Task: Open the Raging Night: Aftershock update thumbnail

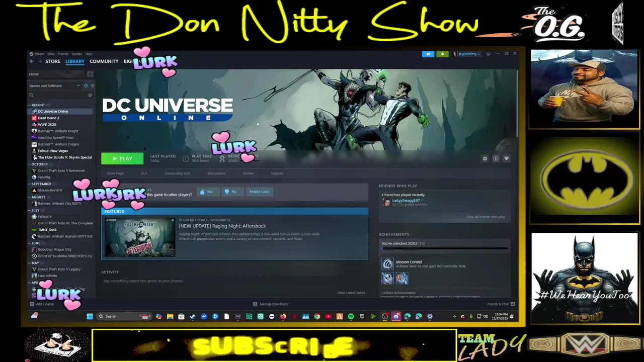Action: pos(140,237)
